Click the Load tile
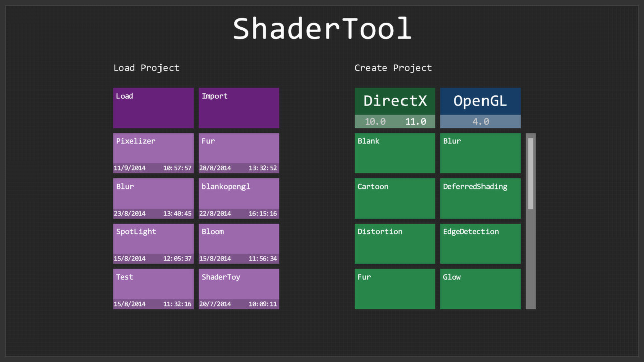Screen dimensions: 644x362 tap(153, 108)
